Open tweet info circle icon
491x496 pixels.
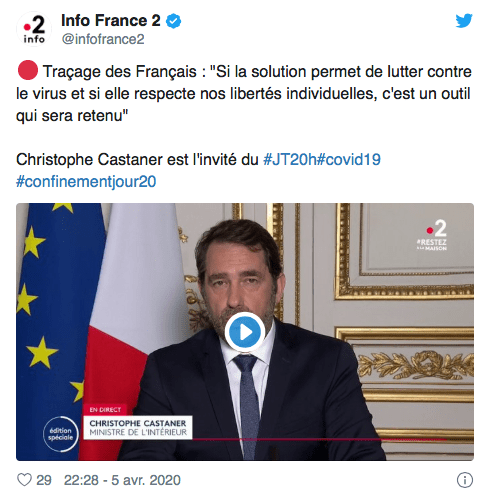coord(465,480)
